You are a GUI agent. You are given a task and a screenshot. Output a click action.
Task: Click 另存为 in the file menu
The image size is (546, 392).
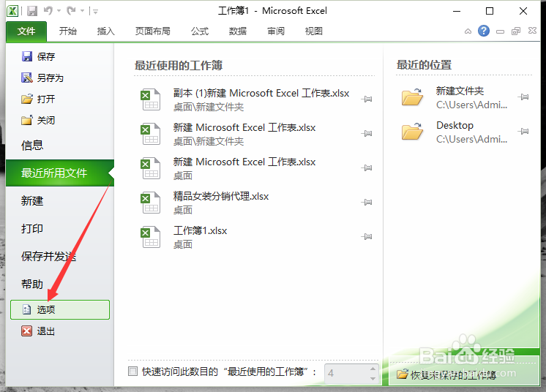click(42, 78)
